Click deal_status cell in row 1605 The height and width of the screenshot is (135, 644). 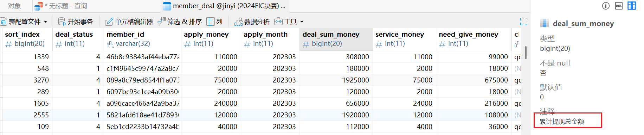pos(78,103)
